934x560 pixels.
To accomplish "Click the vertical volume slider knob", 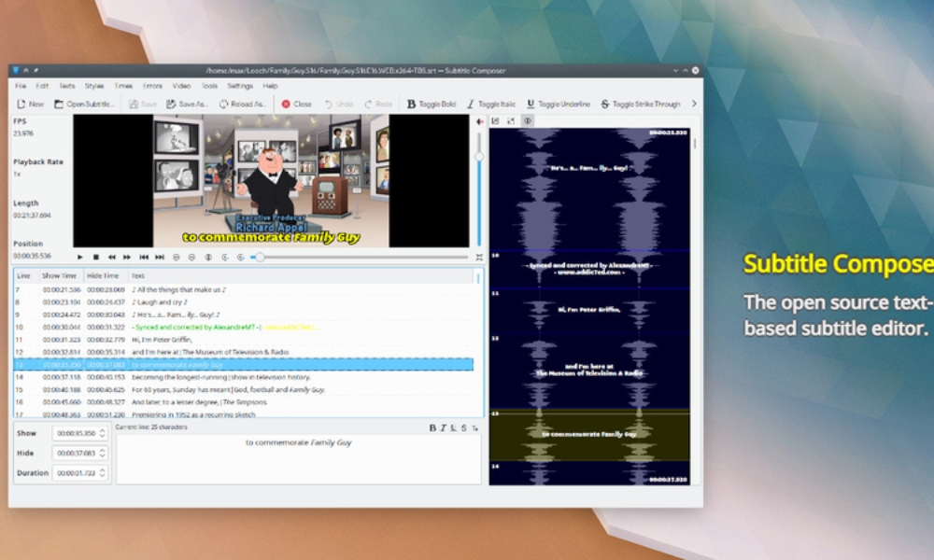I will pos(479,157).
